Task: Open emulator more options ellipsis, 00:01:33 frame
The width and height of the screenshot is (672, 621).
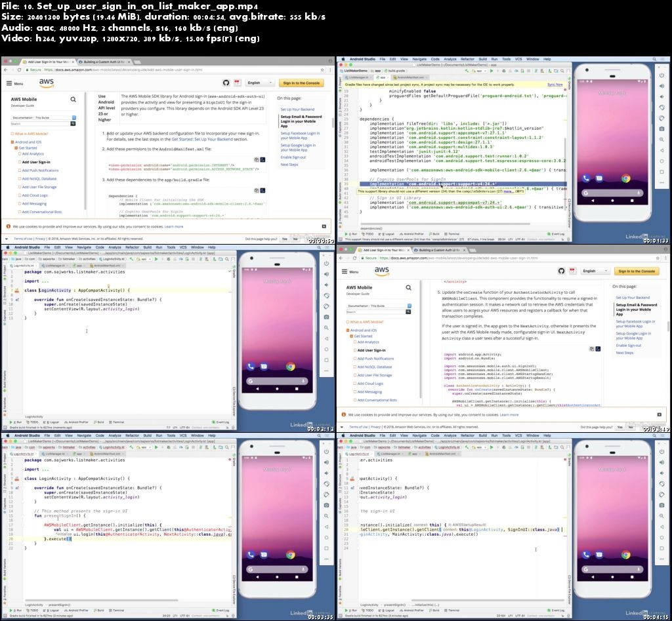Action: 661,183
